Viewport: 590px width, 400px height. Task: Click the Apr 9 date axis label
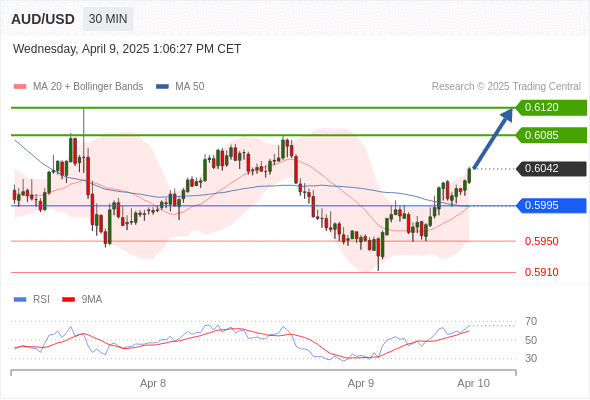(361, 383)
